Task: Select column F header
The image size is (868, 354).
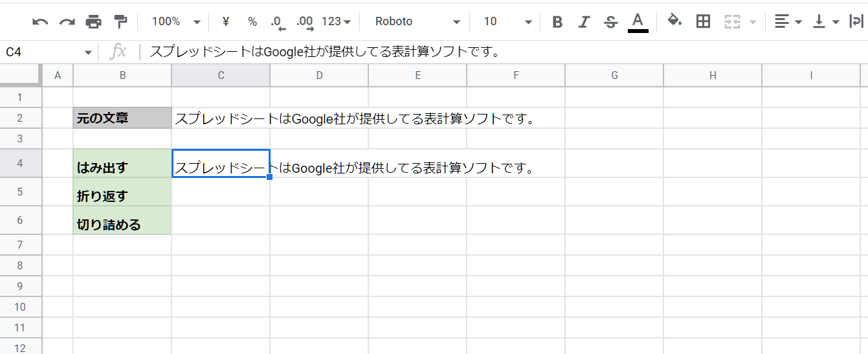Action: click(516, 76)
